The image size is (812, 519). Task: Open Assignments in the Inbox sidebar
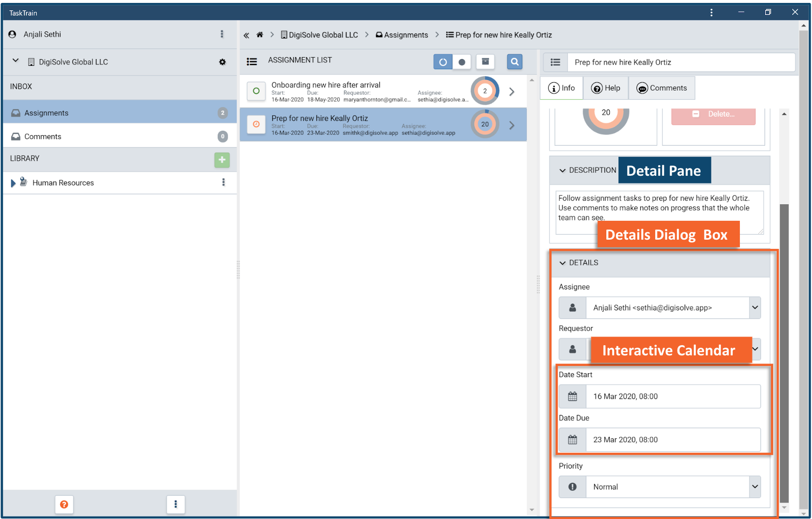(x=46, y=113)
